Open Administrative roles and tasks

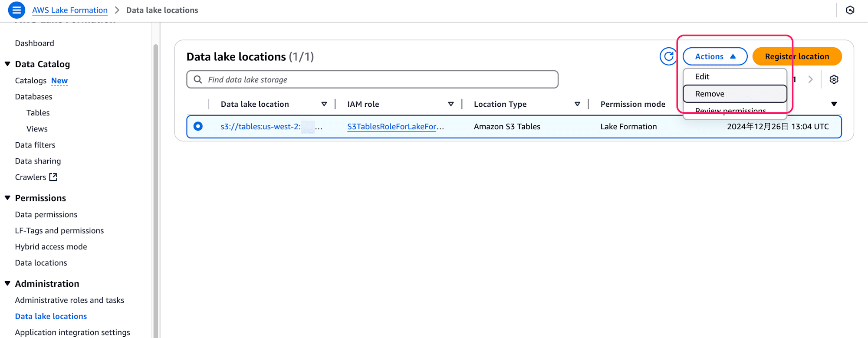(x=69, y=300)
